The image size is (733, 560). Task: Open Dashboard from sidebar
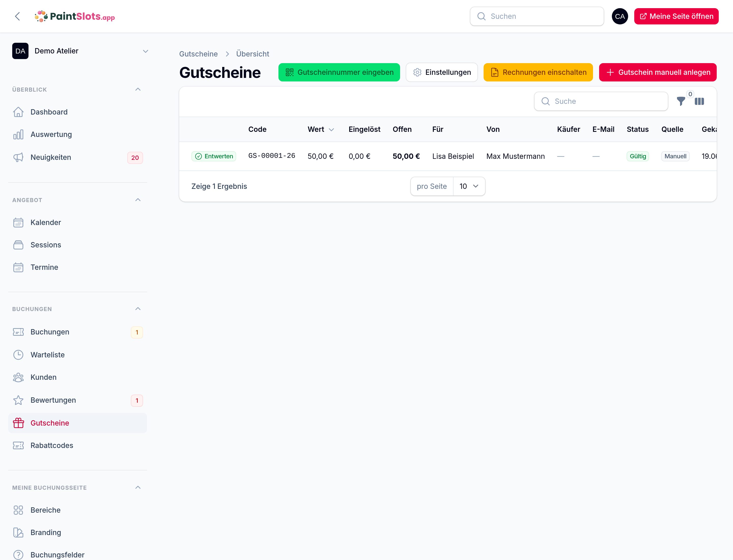coord(77,112)
